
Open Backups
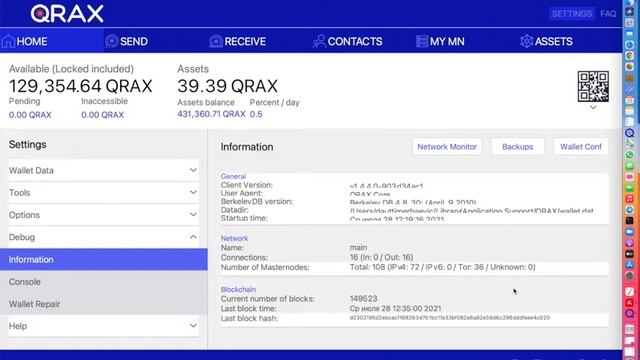518,147
